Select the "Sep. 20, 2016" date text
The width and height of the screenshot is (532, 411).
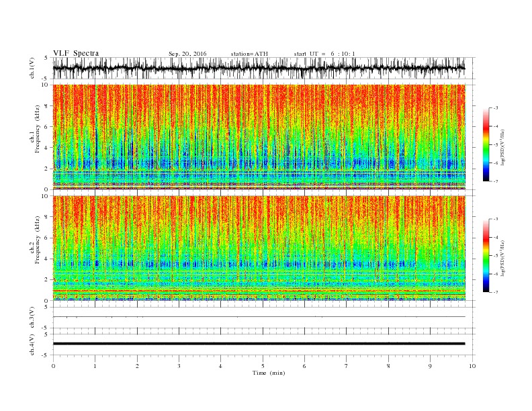[x=187, y=54]
